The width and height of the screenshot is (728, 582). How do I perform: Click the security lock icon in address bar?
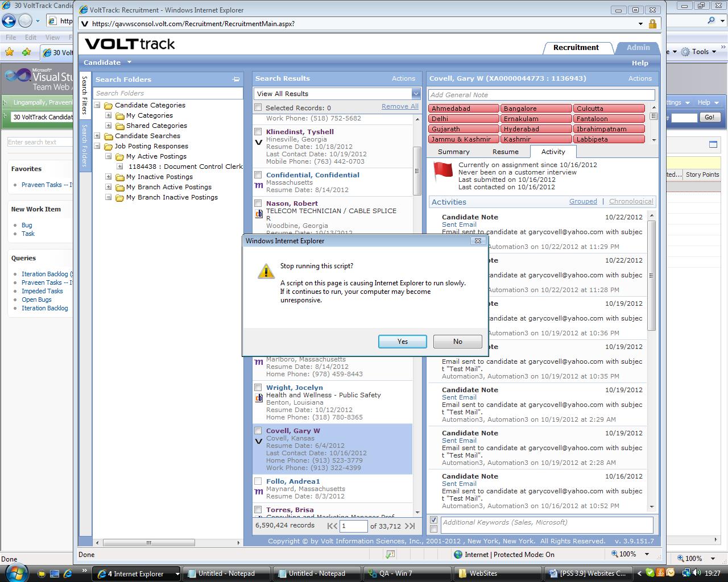pos(652,24)
